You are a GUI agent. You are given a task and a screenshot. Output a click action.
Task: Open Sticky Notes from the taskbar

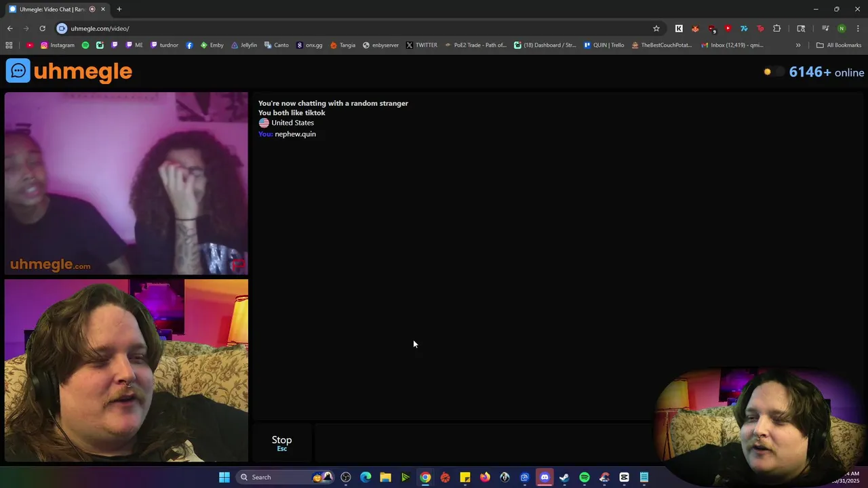(465, 477)
